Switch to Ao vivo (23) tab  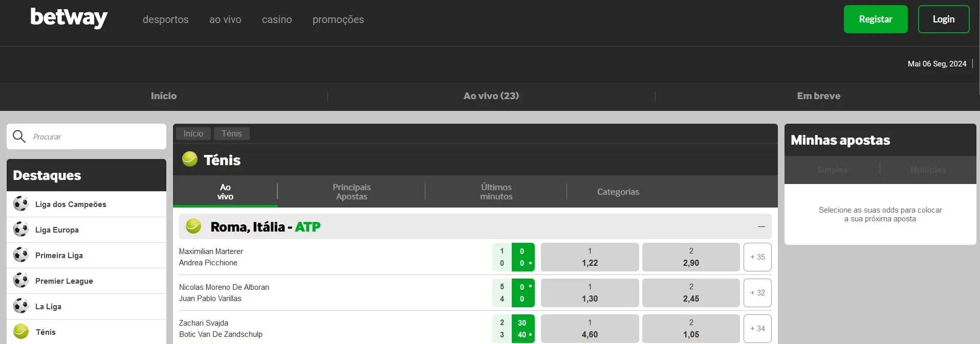491,96
